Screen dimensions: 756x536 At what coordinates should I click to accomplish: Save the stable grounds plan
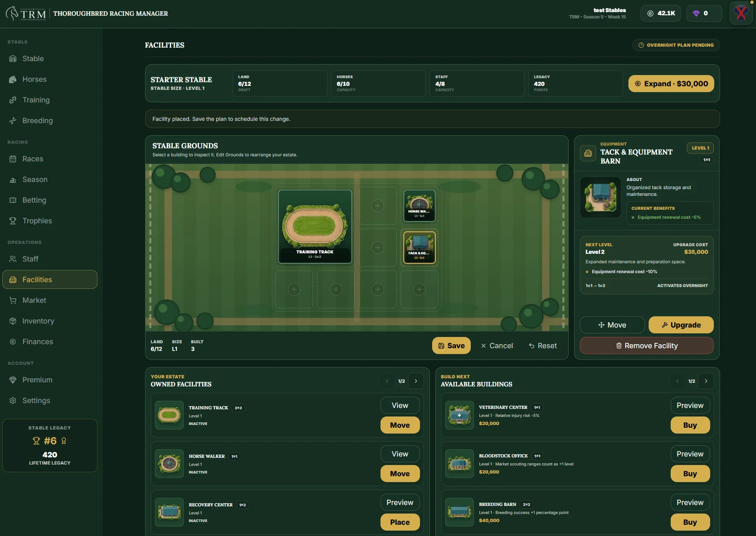click(451, 346)
